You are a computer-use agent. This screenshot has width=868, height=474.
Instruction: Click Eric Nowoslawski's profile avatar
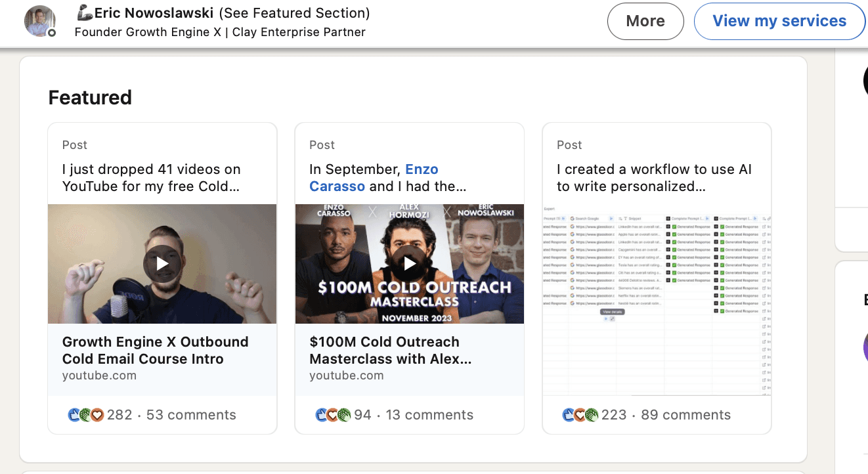(x=40, y=21)
